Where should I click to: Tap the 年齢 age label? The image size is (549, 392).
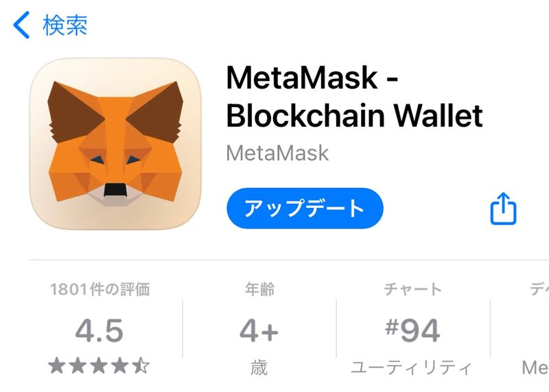pyautogui.click(x=259, y=289)
